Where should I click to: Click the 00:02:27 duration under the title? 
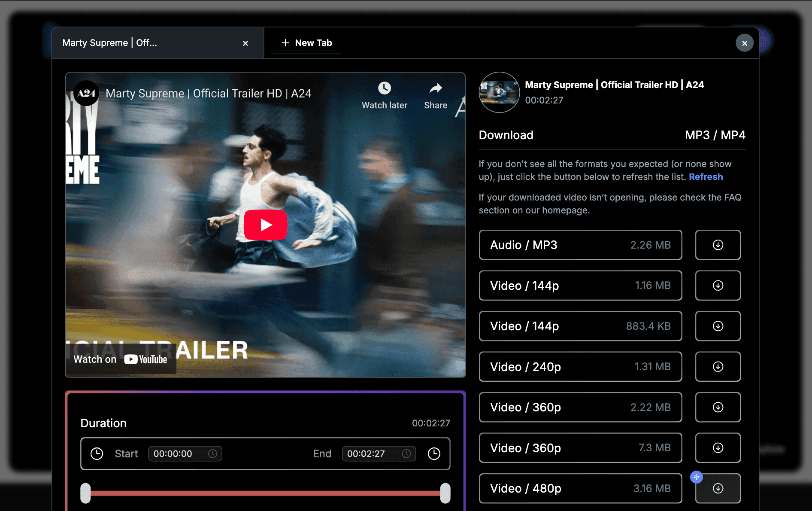pyautogui.click(x=544, y=100)
